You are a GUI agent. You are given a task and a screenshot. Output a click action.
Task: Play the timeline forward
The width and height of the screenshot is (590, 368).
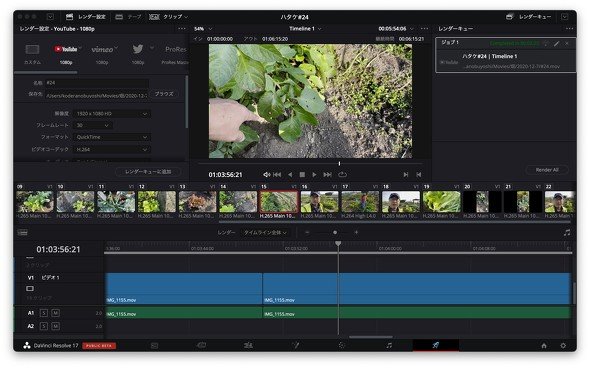pos(314,175)
